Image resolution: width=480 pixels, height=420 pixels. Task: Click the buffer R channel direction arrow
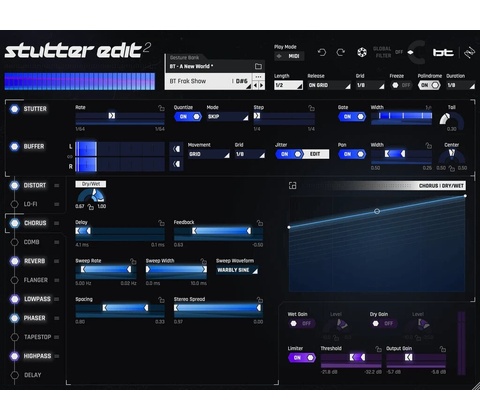coord(176,164)
